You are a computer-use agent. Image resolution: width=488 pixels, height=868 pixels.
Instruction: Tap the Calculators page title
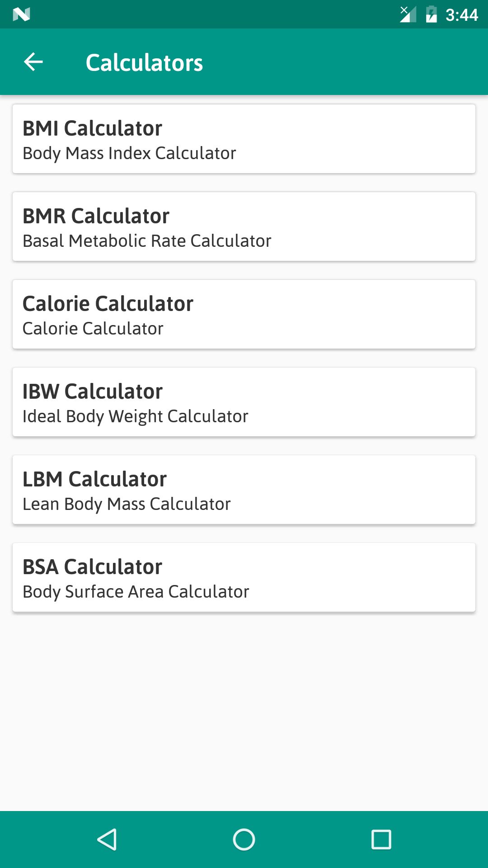click(144, 62)
